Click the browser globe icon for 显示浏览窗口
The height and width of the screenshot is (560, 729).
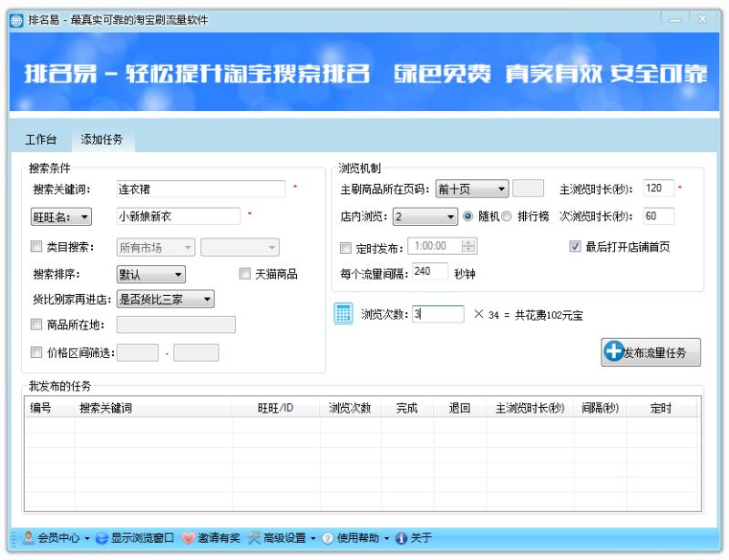pyautogui.click(x=102, y=538)
